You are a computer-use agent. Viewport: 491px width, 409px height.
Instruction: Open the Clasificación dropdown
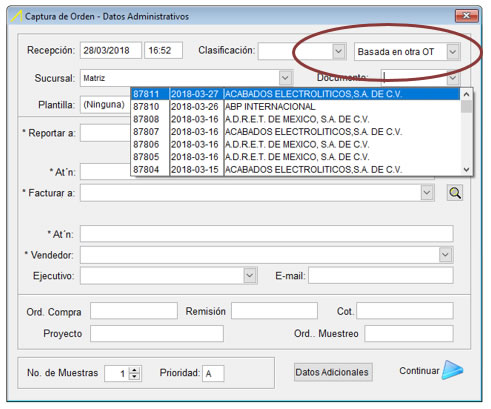(338, 51)
